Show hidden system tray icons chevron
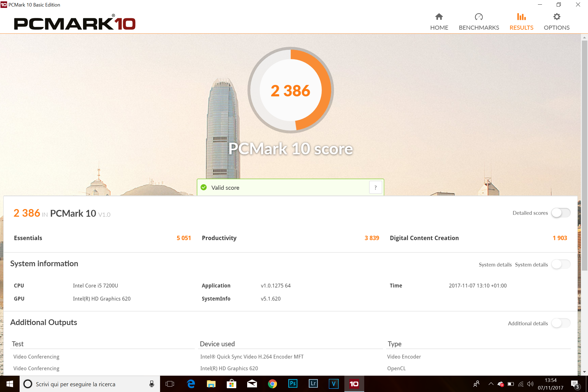Viewport: 588px width, 392px height. (x=491, y=384)
